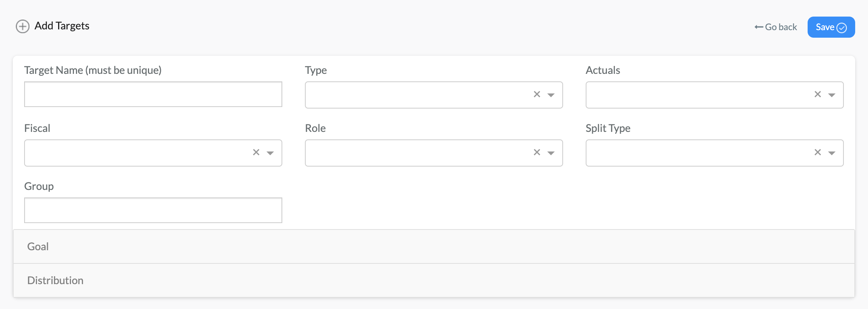Click the checkmark icon in the Save button
The width and height of the screenshot is (868, 309).
[842, 28]
